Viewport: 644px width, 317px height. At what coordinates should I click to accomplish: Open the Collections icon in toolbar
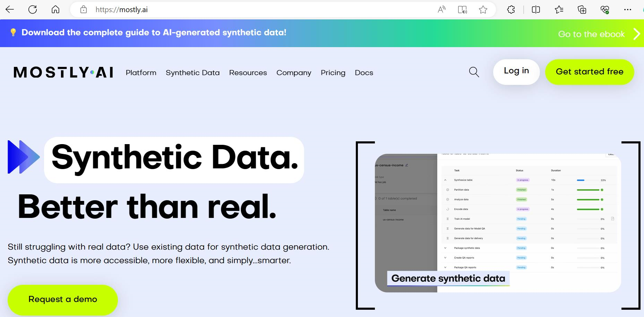(x=582, y=10)
